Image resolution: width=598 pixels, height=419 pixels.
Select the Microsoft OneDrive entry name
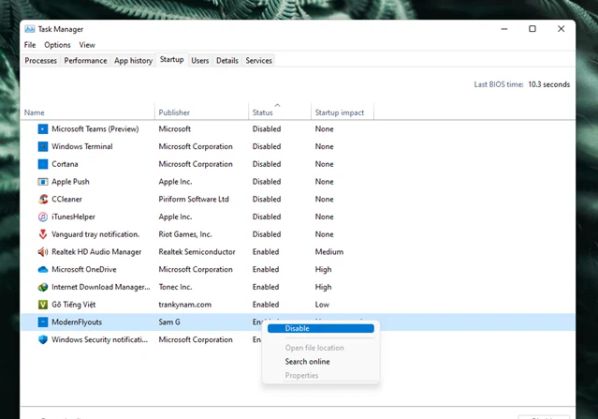click(84, 269)
